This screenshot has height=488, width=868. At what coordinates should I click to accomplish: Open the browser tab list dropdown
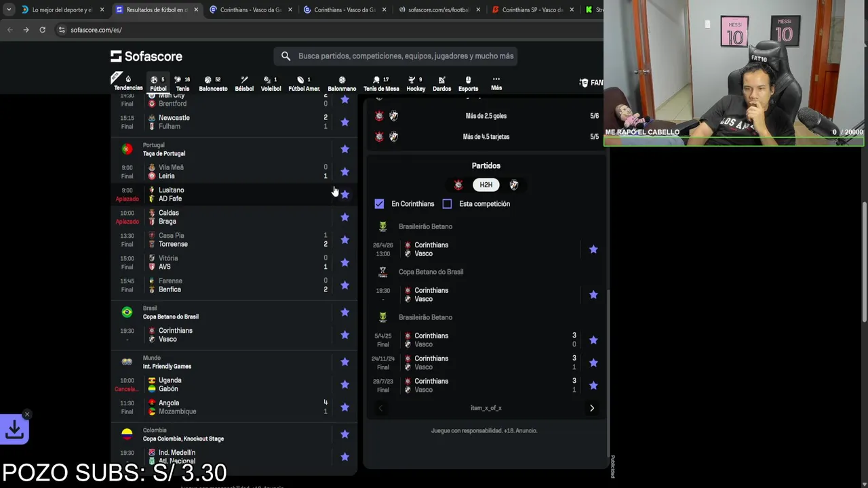click(8, 9)
